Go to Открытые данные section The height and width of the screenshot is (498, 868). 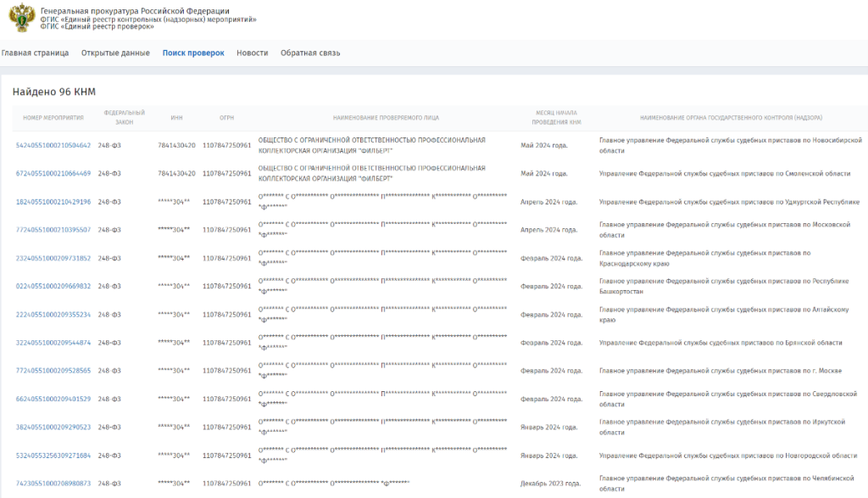point(115,53)
